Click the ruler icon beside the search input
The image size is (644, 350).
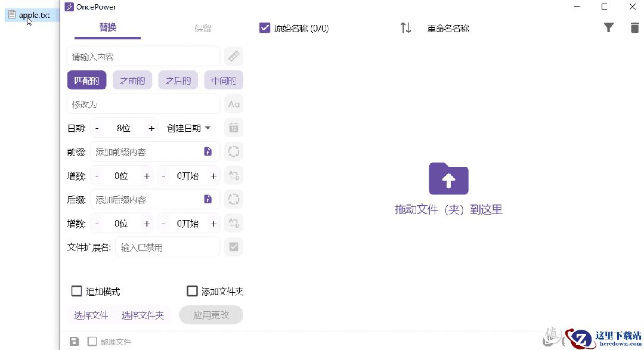point(234,56)
